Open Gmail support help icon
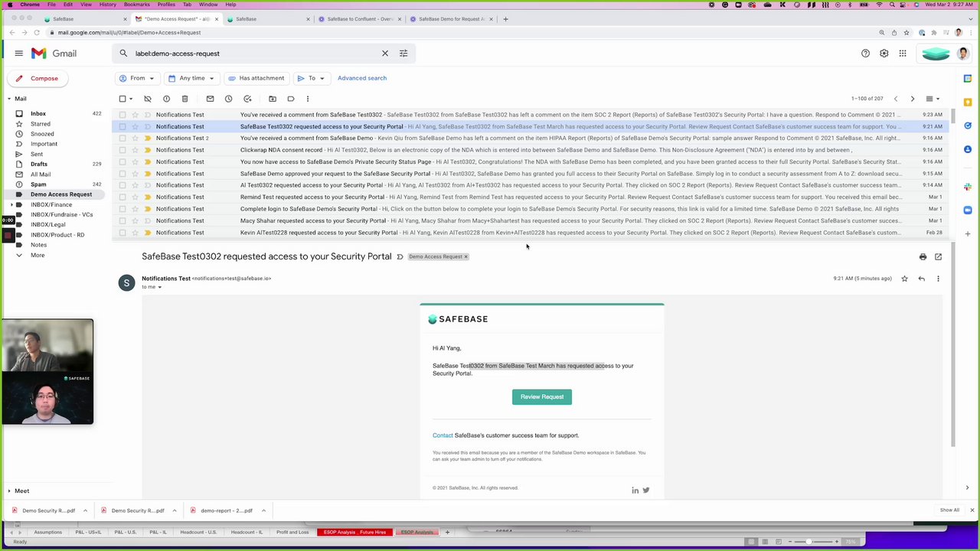This screenshot has width=980, height=551. [865, 54]
